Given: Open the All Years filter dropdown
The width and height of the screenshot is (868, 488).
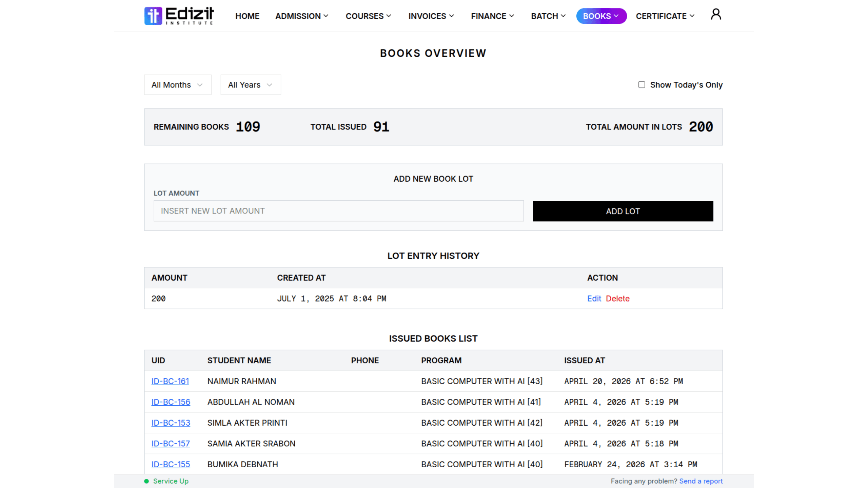Looking at the screenshot, I should coord(251,85).
